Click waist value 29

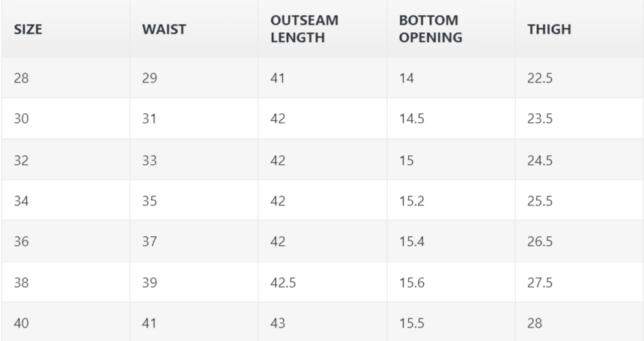pos(150,78)
